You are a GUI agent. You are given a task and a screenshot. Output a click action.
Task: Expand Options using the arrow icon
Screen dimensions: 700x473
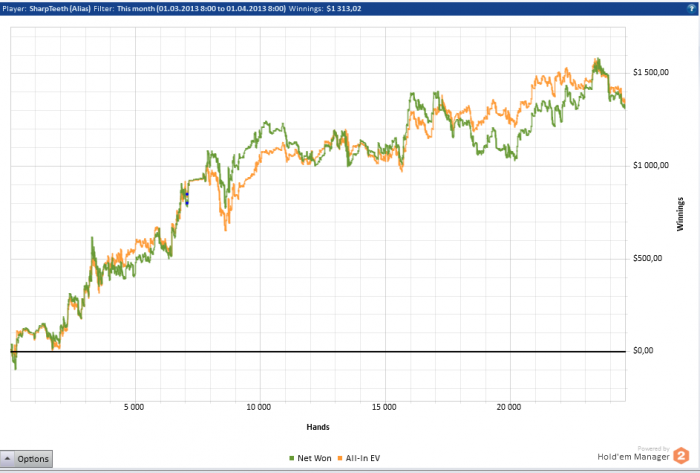(x=7, y=458)
